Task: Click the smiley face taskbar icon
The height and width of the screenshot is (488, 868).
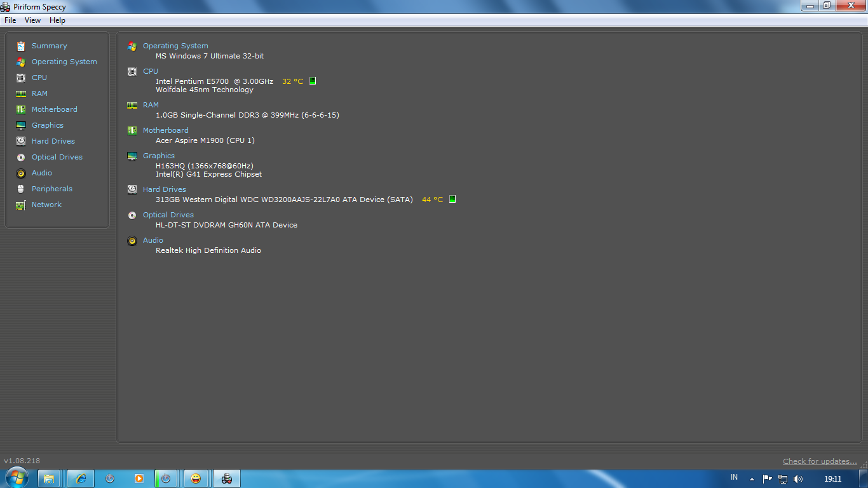Action: pyautogui.click(x=196, y=478)
